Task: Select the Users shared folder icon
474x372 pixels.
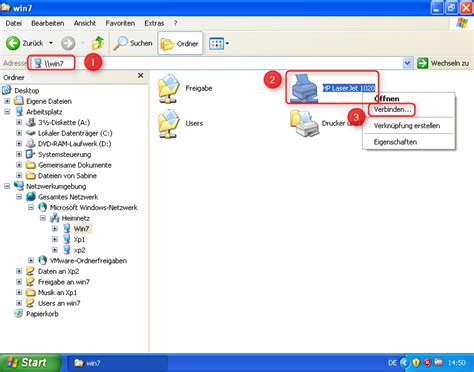Action: [169, 123]
